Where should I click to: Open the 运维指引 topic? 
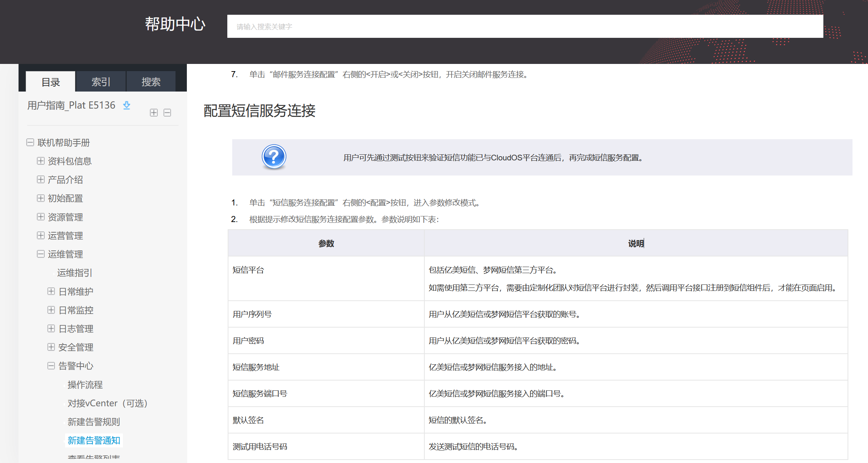coord(75,273)
